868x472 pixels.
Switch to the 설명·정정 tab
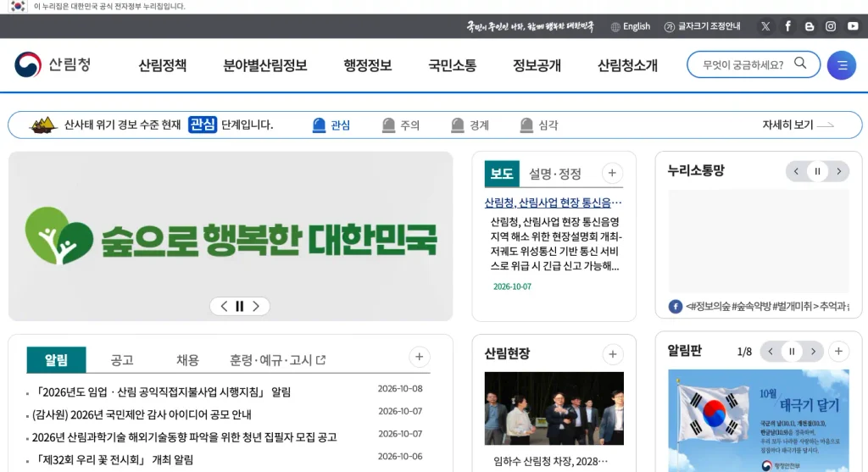[554, 175]
